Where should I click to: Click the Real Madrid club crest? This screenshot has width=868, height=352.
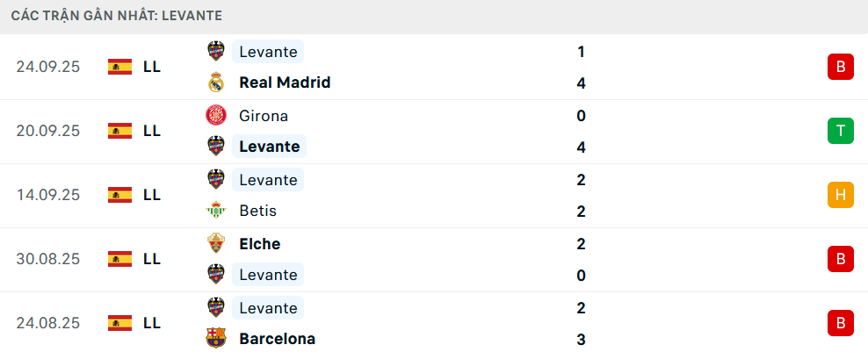(215, 83)
